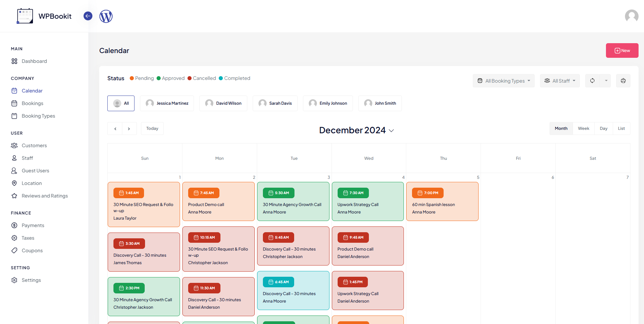This screenshot has width=644, height=324.
Task: Select the All staff filter chip
Action: (121, 103)
